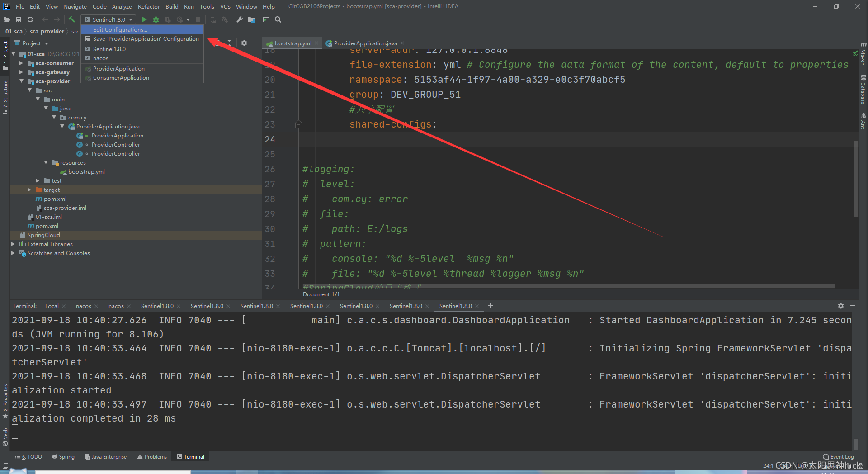Expand the test folder
Viewport: 868px width, 474px height.
(38, 181)
